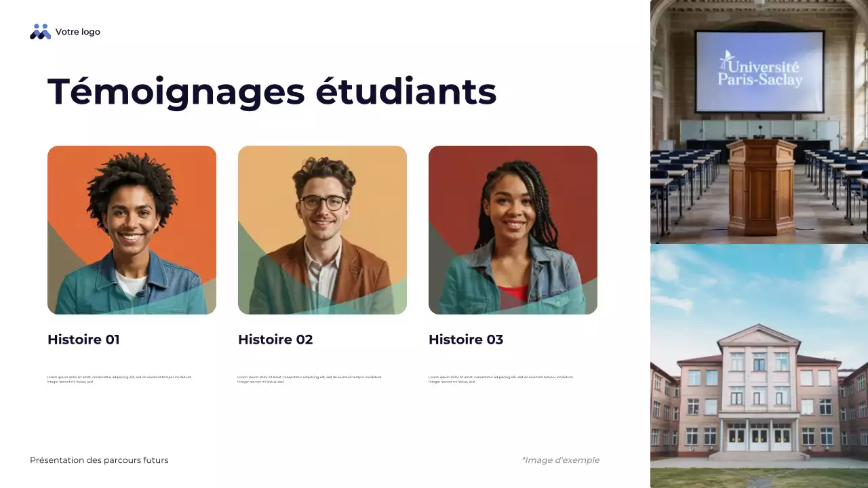
Task: Click the lecture hall photo
Action: click(x=759, y=122)
